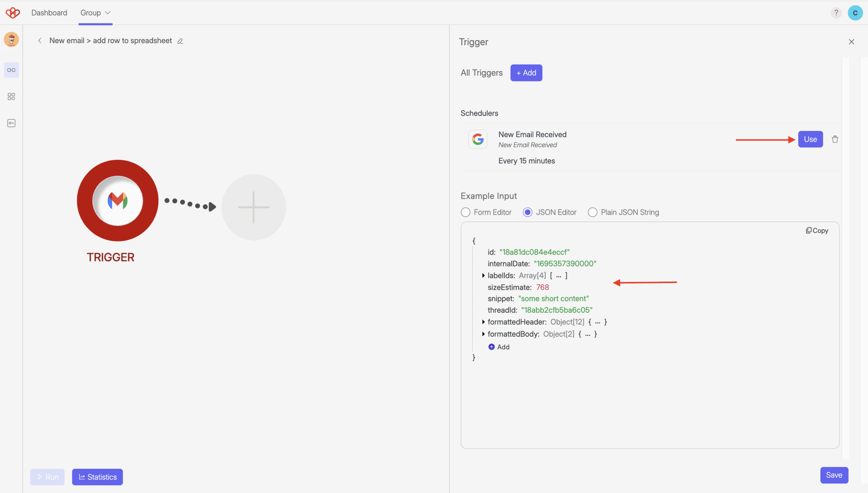868x493 pixels.
Task: Select the JSON Editor radio button
Action: [528, 212]
